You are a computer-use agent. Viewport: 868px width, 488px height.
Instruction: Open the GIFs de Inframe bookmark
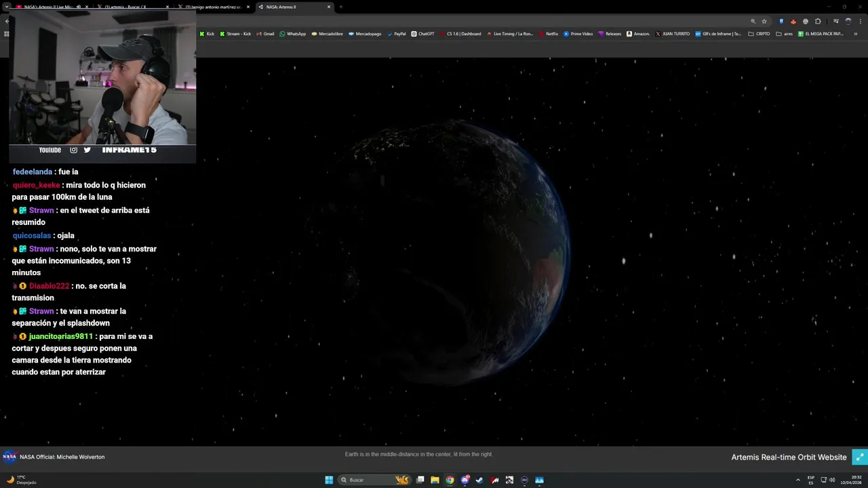[x=718, y=34]
